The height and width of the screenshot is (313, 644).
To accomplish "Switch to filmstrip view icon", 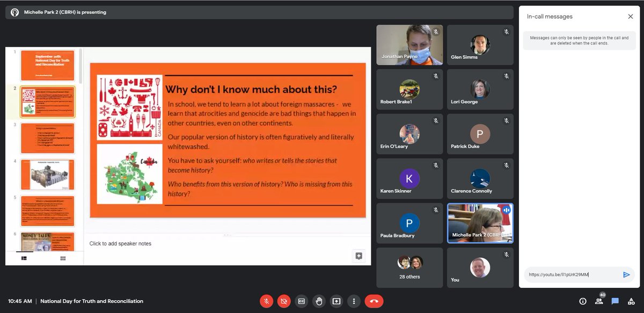I will click(x=24, y=258).
